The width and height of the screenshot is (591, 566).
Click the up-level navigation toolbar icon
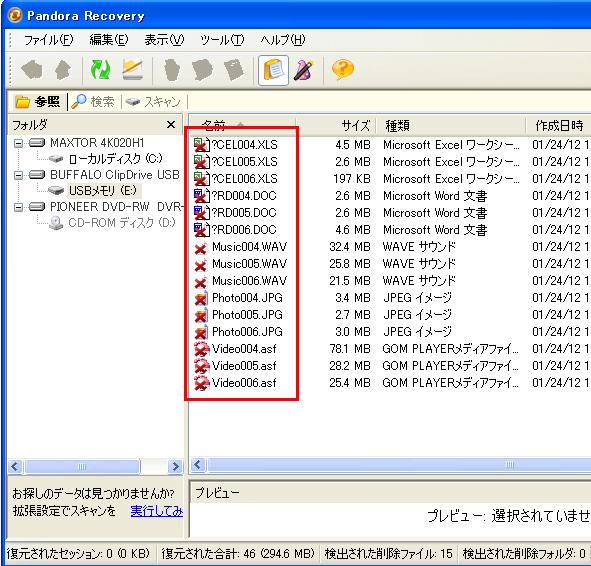[63, 70]
